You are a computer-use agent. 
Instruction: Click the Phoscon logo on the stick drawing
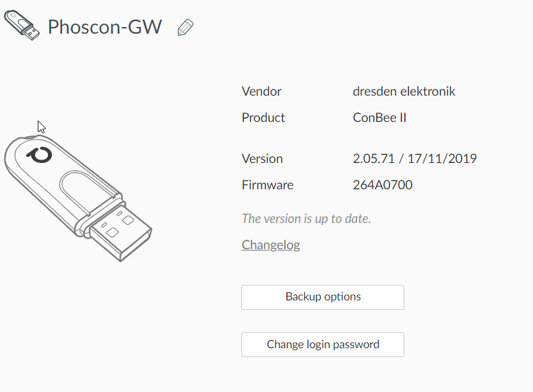click(x=34, y=154)
